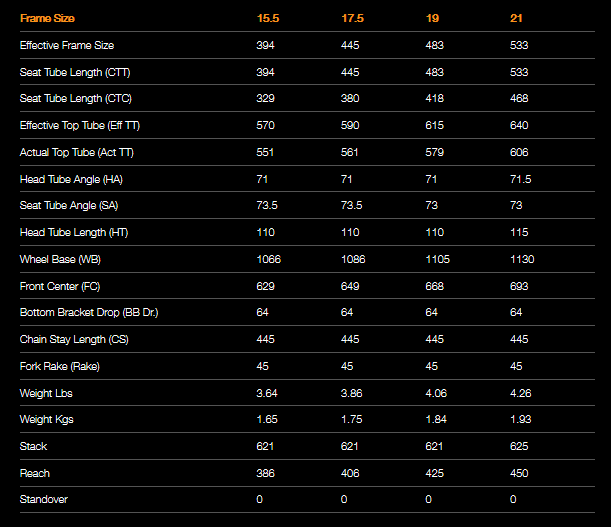The image size is (611, 527).
Task: Select the 21 frame size column header
Action: 516,18
